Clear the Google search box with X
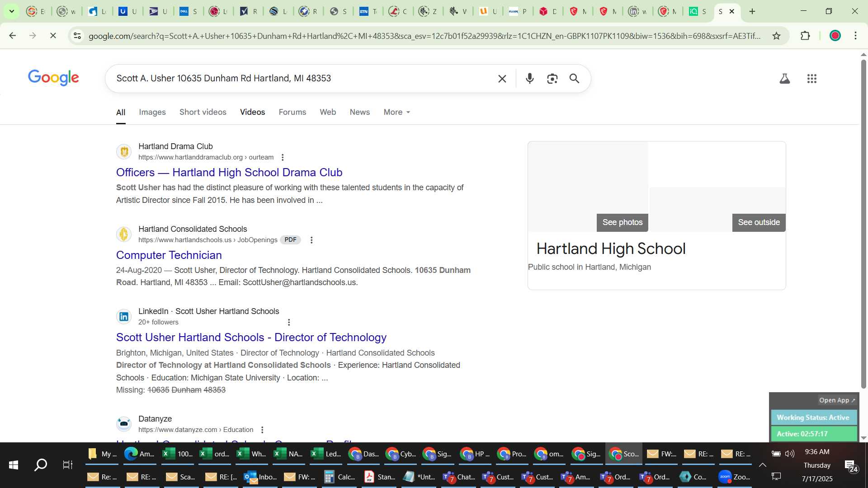This screenshot has height=488, width=868. [502, 79]
